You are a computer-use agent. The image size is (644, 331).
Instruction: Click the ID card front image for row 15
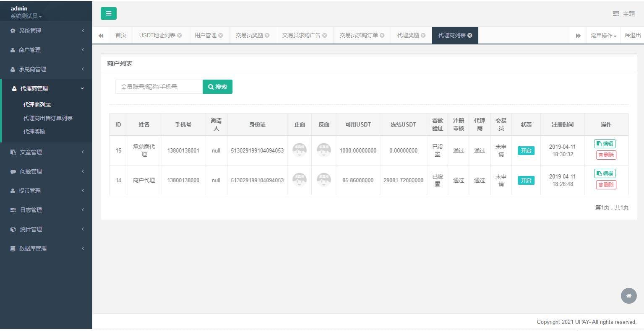pyautogui.click(x=299, y=150)
